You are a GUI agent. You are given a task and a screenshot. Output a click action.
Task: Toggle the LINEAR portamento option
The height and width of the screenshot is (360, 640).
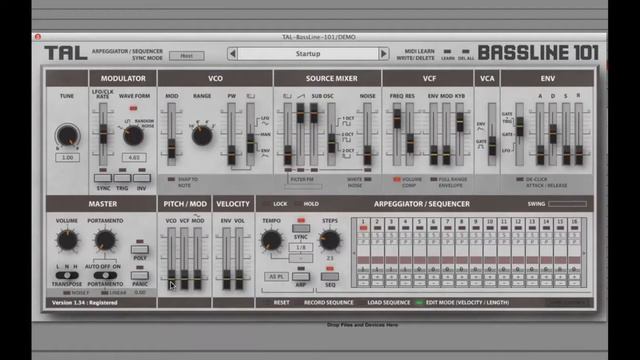(105, 293)
